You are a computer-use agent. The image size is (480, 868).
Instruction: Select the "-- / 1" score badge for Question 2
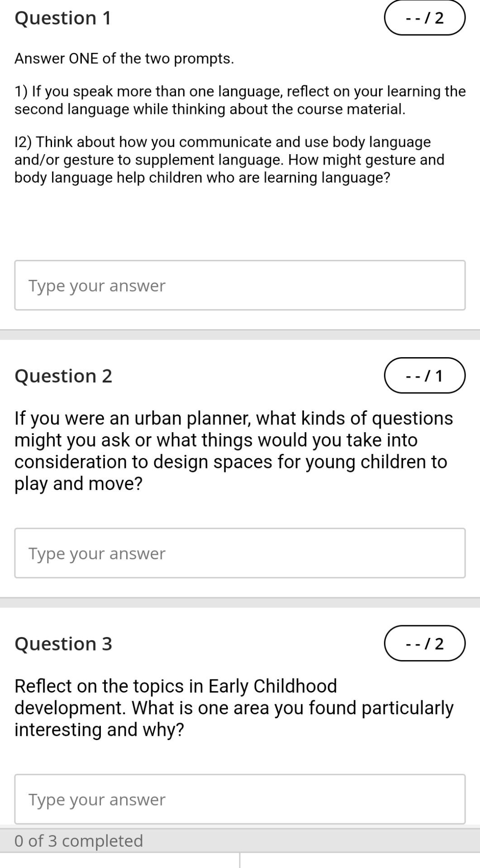(424, 375)
